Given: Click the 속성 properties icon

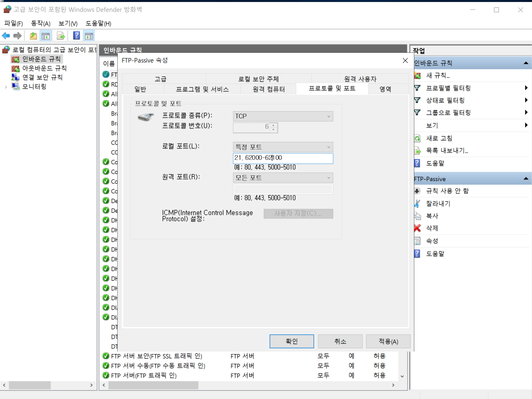Looking at the screenshot, I should 418,241.
